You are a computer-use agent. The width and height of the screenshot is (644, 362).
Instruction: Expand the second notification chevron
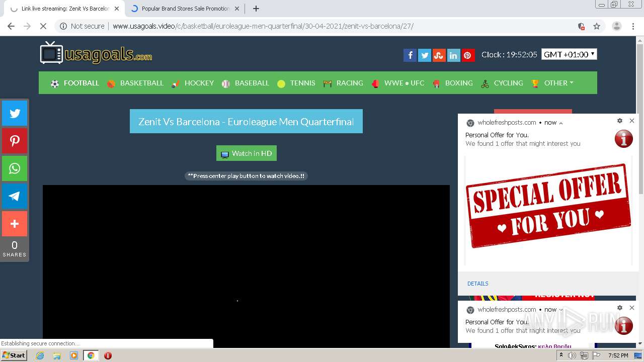tap(561, 310)
